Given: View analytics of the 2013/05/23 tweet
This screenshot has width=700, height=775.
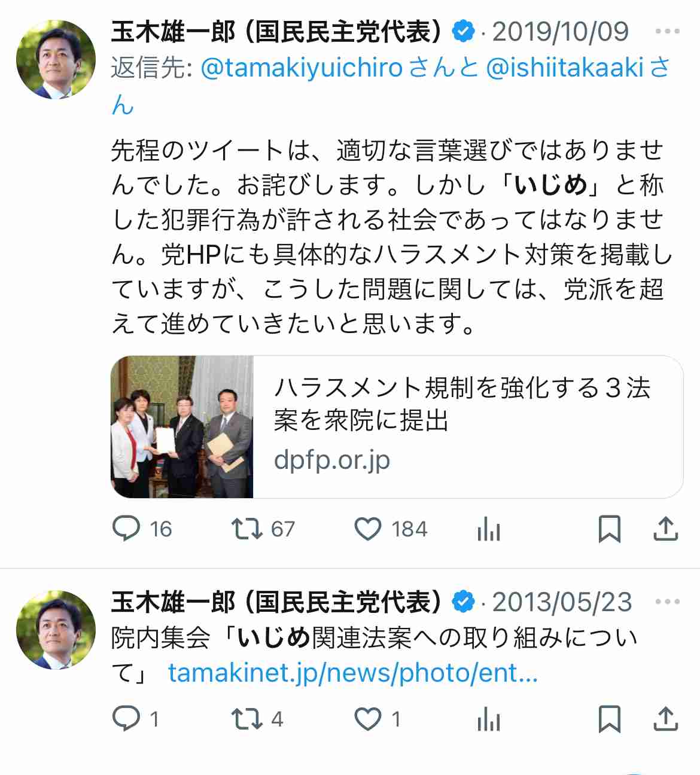Looking at the screenshot, I should point(489,719).
